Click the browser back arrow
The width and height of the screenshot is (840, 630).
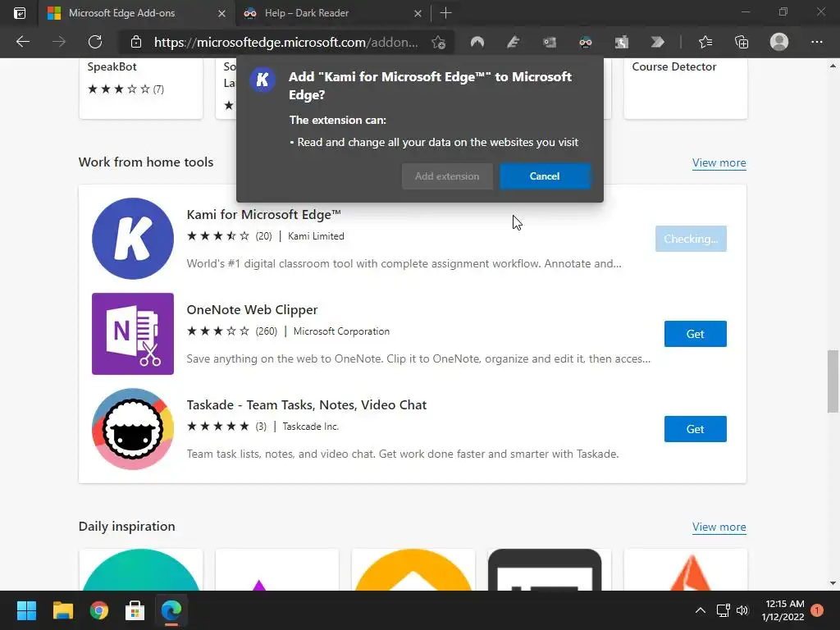click(22, 42)
